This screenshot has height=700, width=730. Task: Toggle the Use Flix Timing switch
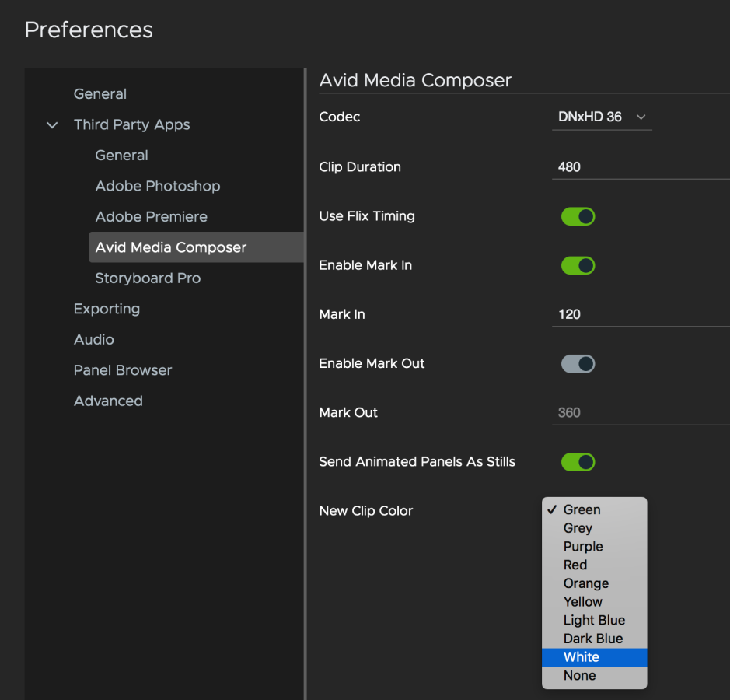click(578, 216)
